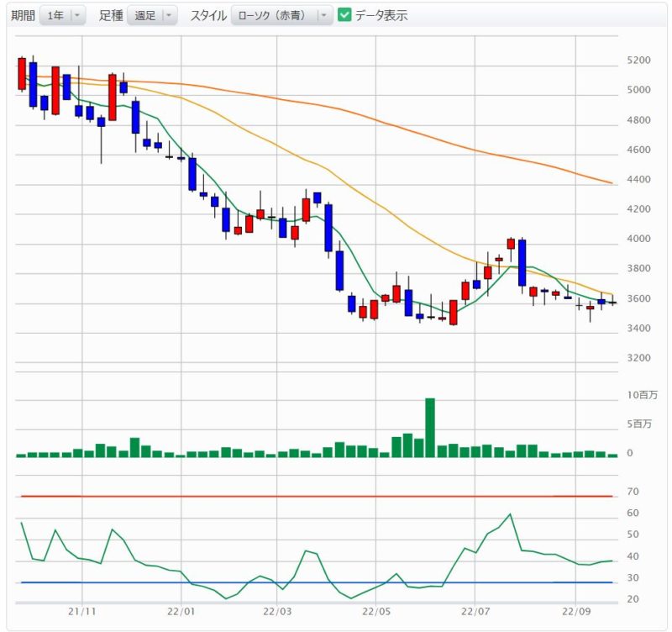
Task: Click the 21/11 date label on the x-axis
Action: [81, 612]
